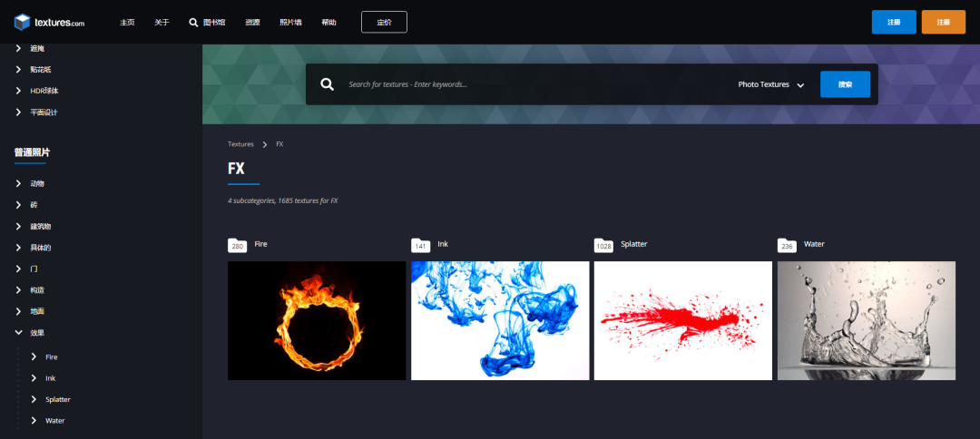The image size is (980, 439).
Task: Click the Splatter folder count icon
Action: (603, 246)
